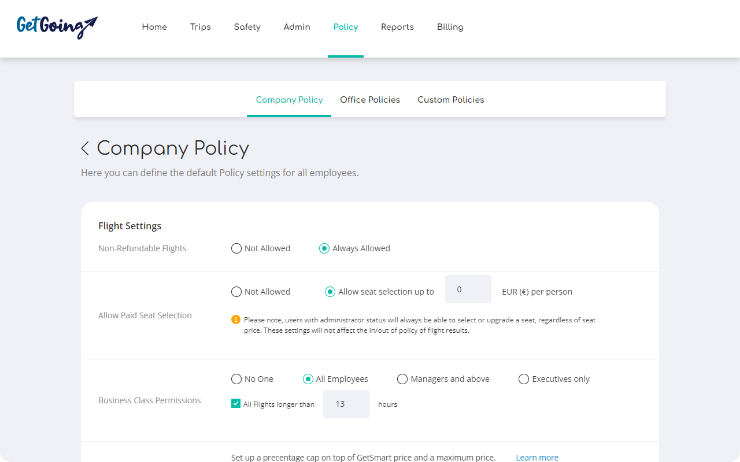
Task: Select No One for Business Class
Action: pyautogui.click(x=237, y=379)
